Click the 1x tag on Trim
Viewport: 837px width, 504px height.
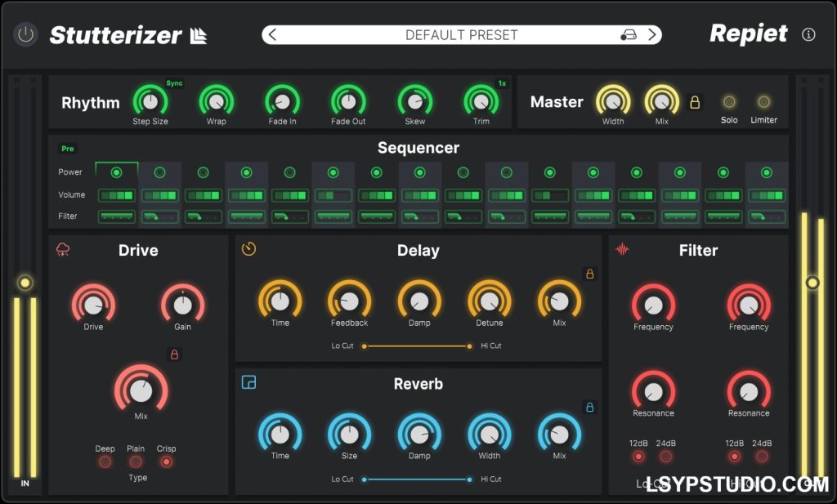pyautogui.click(x=502, y=83)
